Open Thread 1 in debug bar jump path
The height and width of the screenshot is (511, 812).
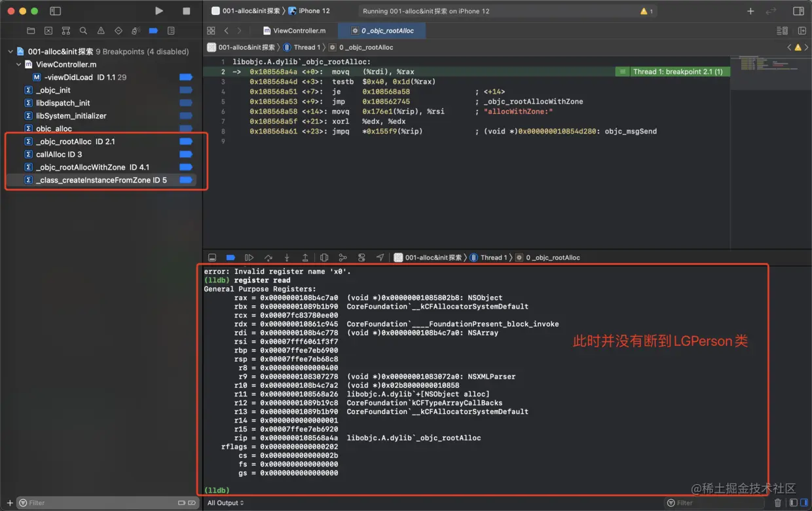click(x=489, y=257)
